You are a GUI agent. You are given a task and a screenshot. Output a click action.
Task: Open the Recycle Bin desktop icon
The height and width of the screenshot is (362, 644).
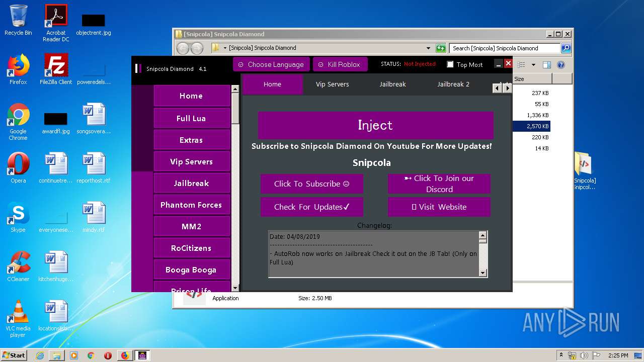click(18, 20)
